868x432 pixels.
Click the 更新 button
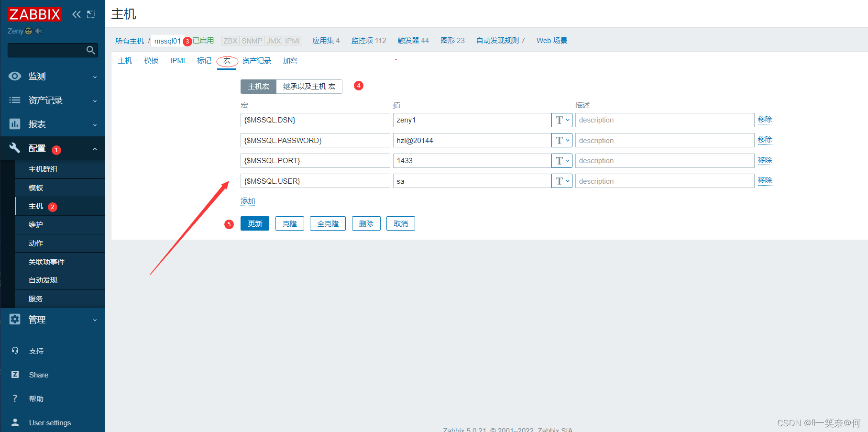[255, 223]
